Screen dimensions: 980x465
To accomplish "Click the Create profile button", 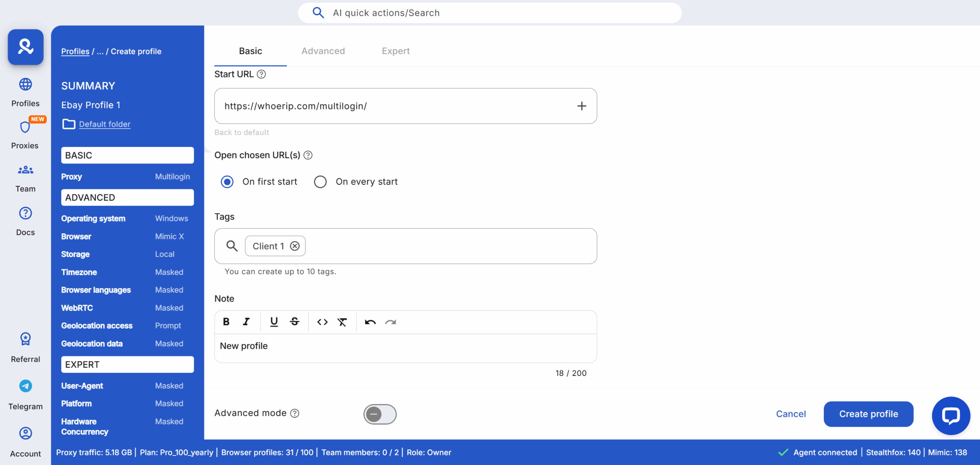I will (x=868, y=414).
